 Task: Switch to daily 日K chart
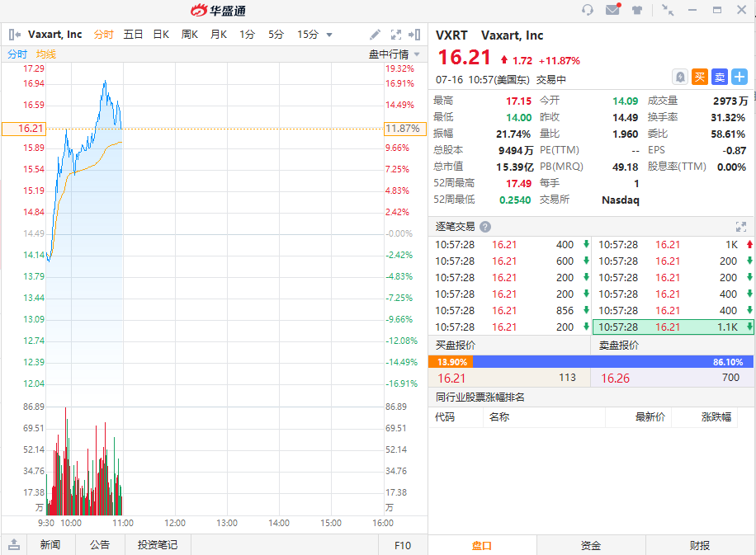pos(161,35)
